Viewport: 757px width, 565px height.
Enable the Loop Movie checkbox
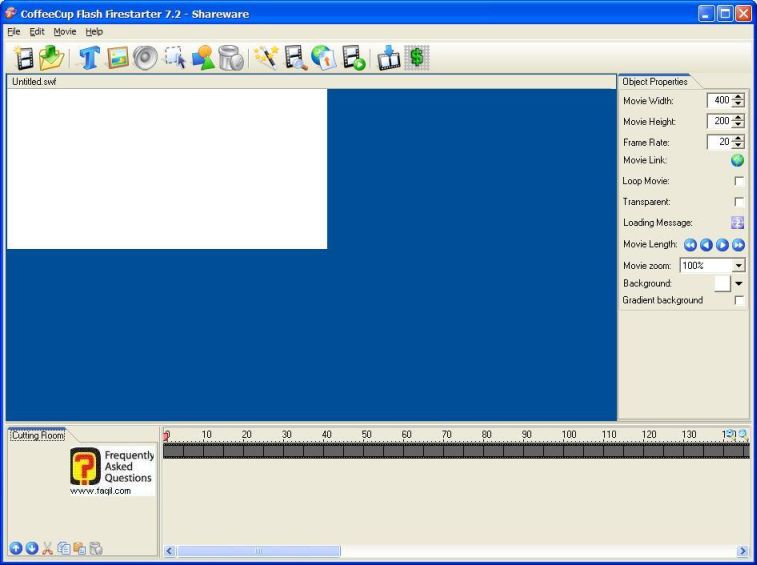click(739, 181)
